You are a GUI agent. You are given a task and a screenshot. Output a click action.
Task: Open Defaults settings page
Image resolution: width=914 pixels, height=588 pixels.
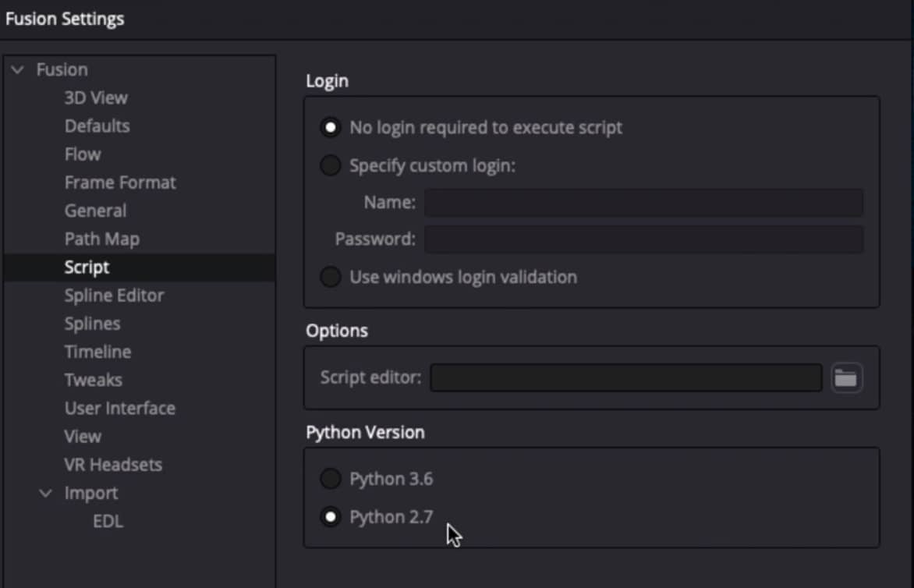pyautogui.click(x=97, y=126)
